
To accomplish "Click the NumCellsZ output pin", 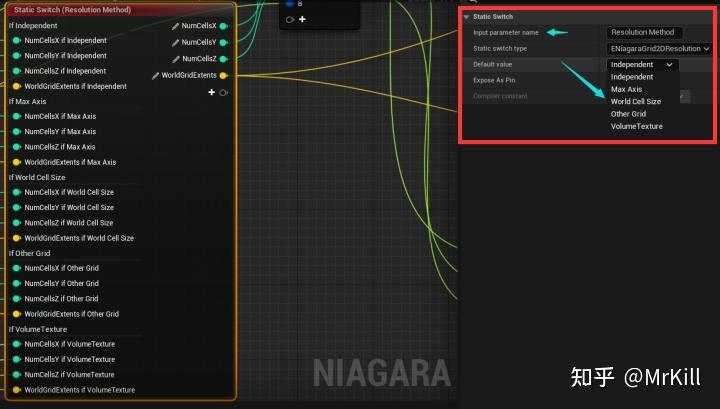I will [224, 59].
